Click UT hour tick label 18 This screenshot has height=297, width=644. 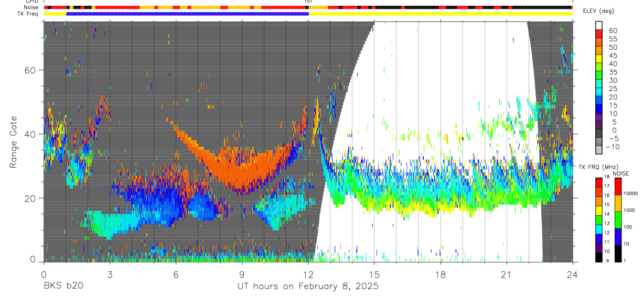pos(440,273)
